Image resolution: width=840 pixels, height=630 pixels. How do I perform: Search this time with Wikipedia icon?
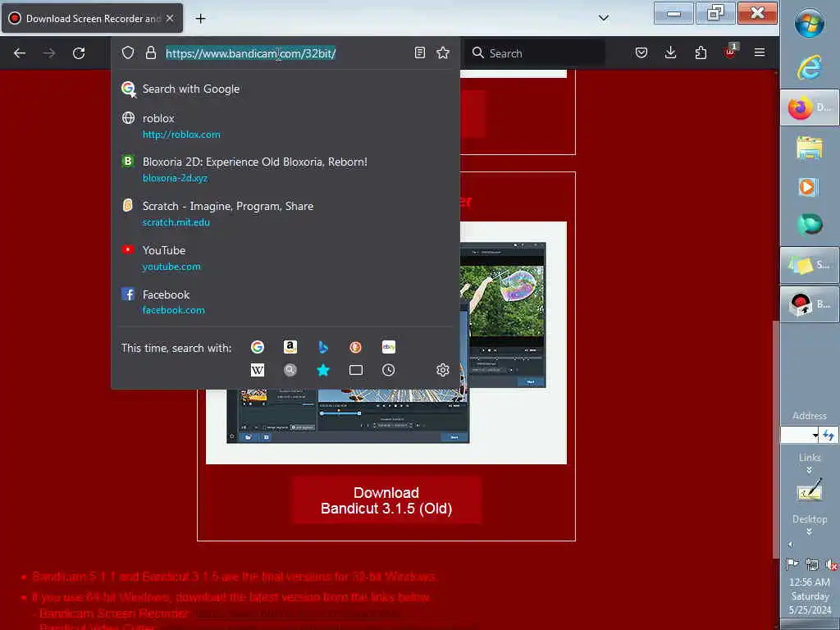(257, 370)
